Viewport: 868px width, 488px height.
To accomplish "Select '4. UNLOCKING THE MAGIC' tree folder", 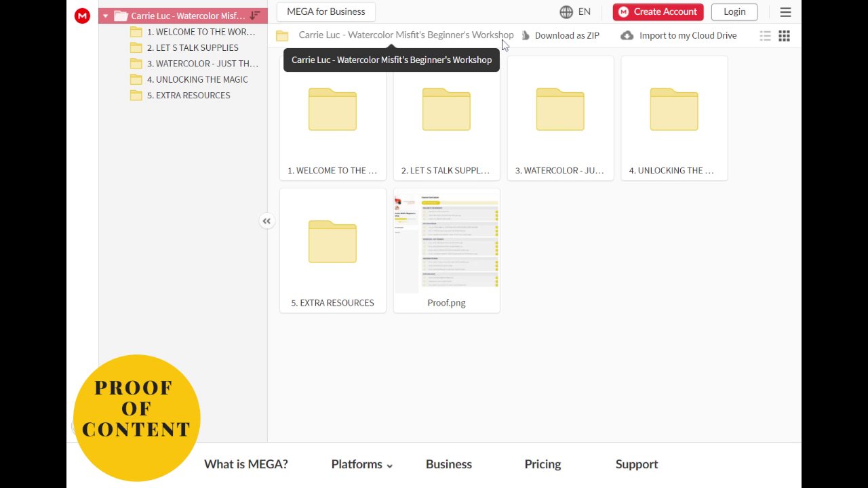I will point(189,79).
